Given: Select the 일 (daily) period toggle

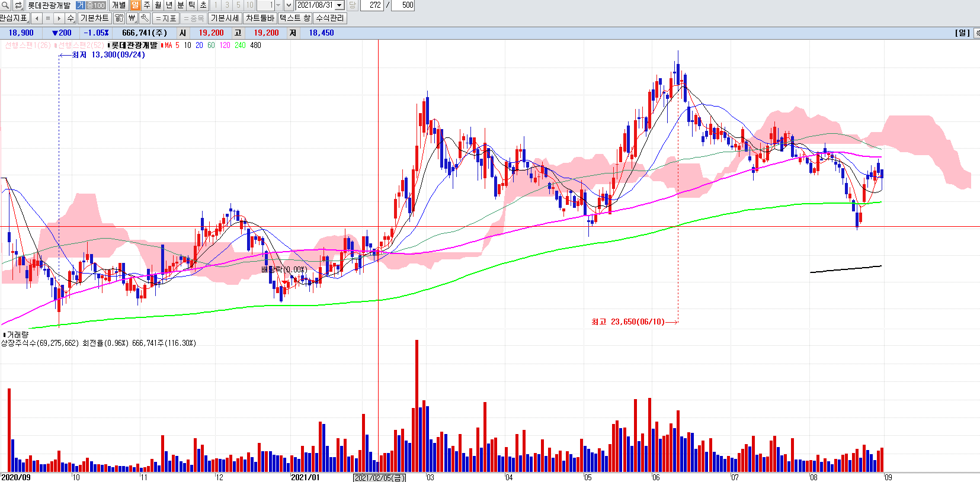Looking at the screenshot, I should click(x=135, y=5).
